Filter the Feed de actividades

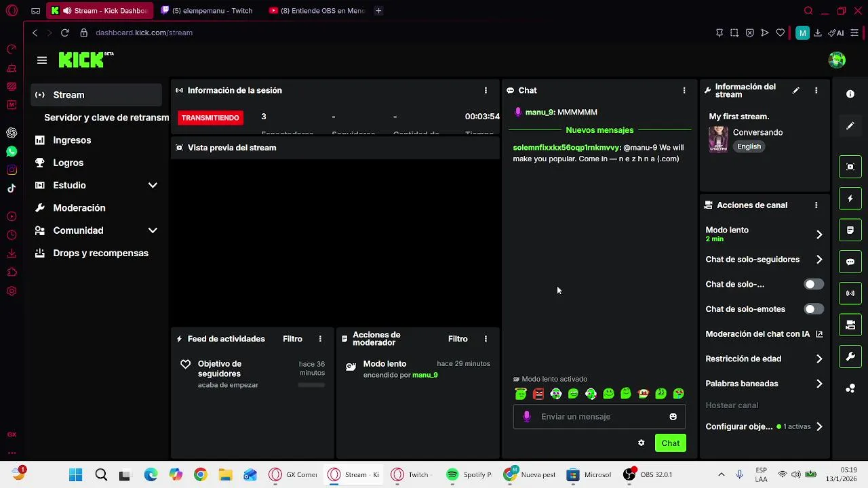click(x=292, y=339)
